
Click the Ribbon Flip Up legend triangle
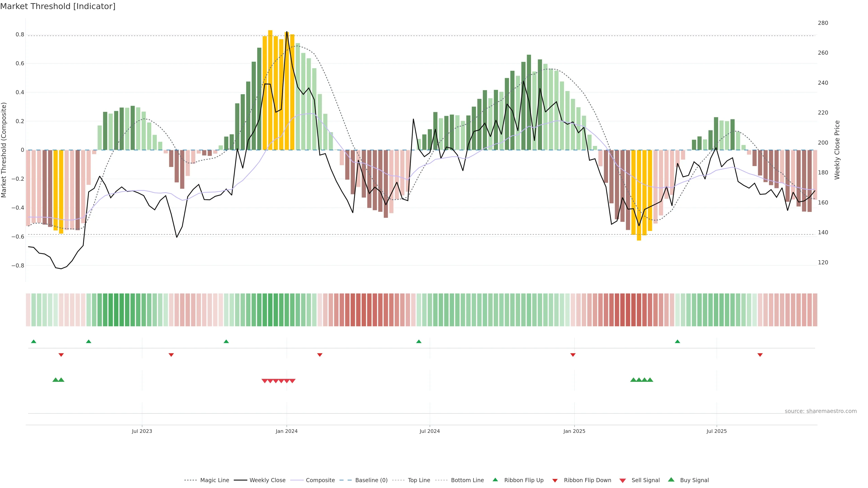(495, 480)
